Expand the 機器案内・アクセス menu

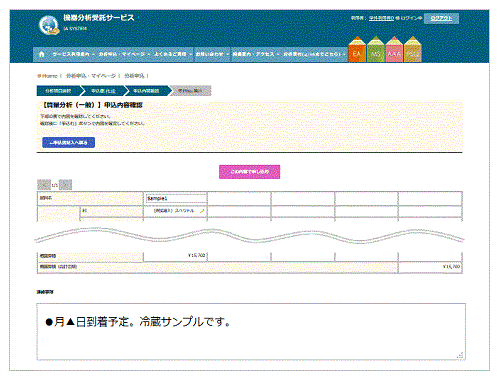[x=256, y=54]
